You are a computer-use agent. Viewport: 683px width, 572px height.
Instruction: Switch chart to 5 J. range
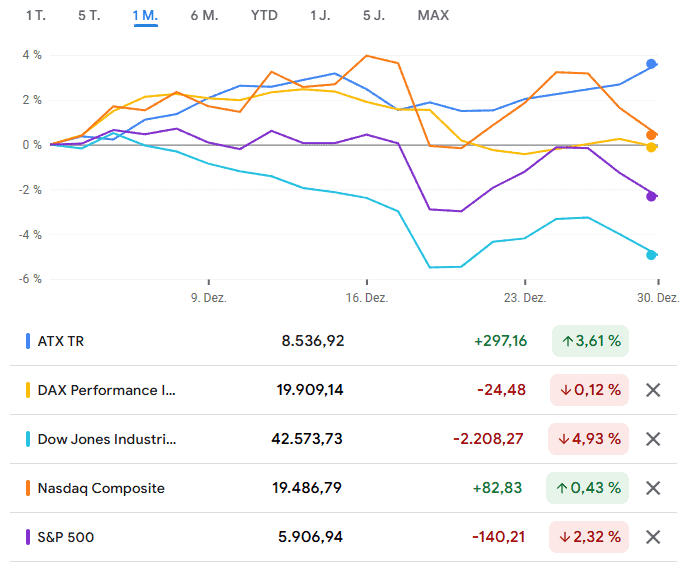coord(374,16)
